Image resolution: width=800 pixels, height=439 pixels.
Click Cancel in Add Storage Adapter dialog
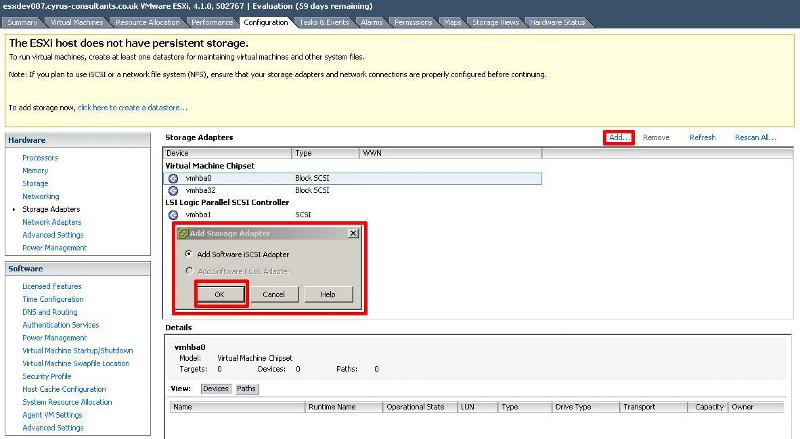pos(274,294)
